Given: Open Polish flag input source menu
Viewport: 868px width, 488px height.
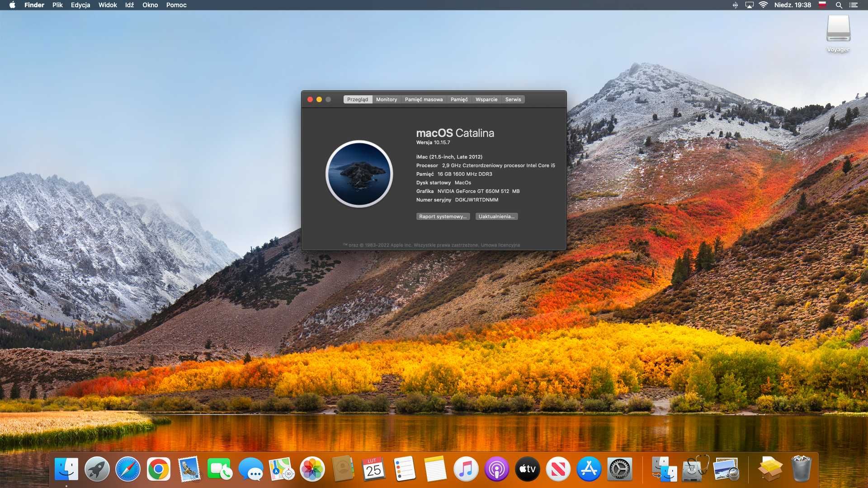Looking at the screenshot, I should tap(823, 5).
